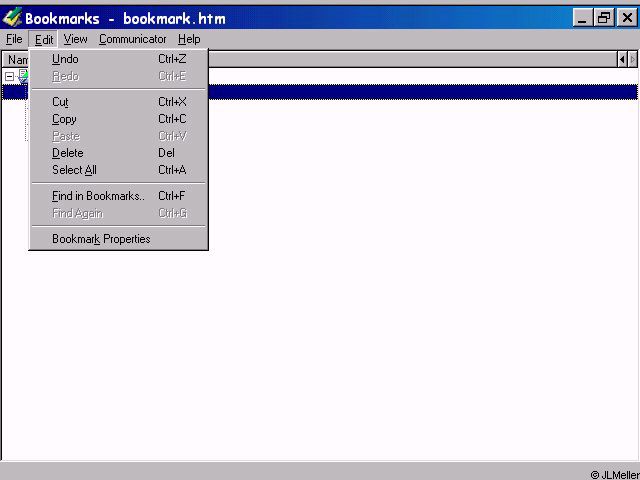The width and height of the screenshot is (640, 480).
Task: Restore the Bookmarks window size
Action: click(x=604, y=18)
